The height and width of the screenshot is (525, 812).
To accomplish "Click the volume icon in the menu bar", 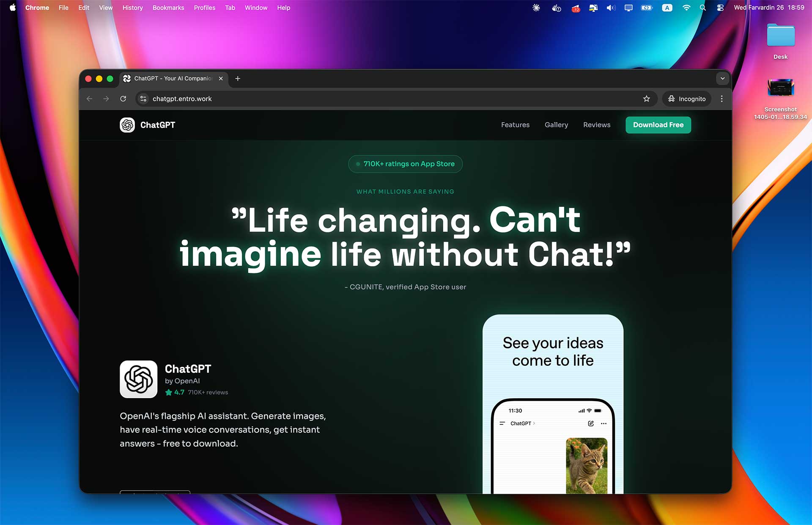I will (x=611, y=8).
